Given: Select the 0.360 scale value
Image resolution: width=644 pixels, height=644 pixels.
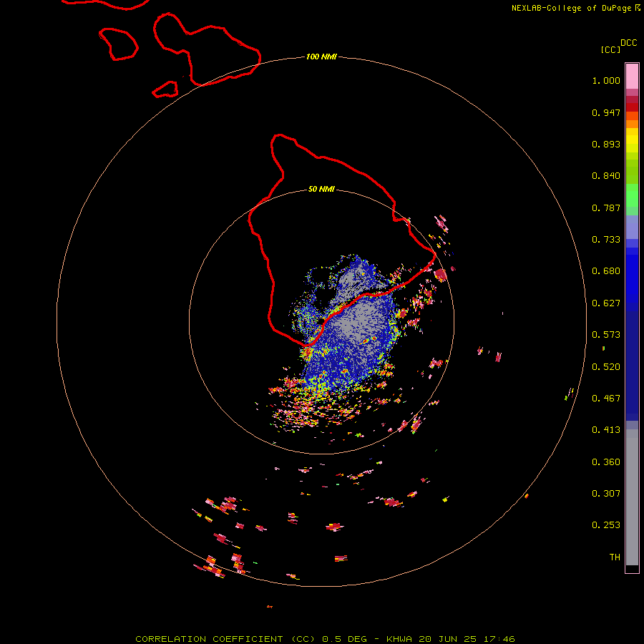Looking at the screenshot, I should [x=606, y=462].
